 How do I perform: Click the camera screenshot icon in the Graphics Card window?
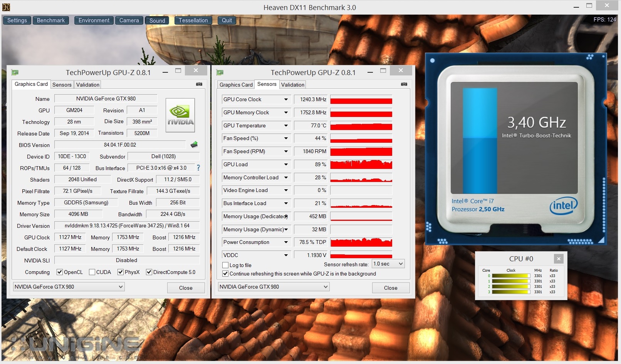coord(199,84)
